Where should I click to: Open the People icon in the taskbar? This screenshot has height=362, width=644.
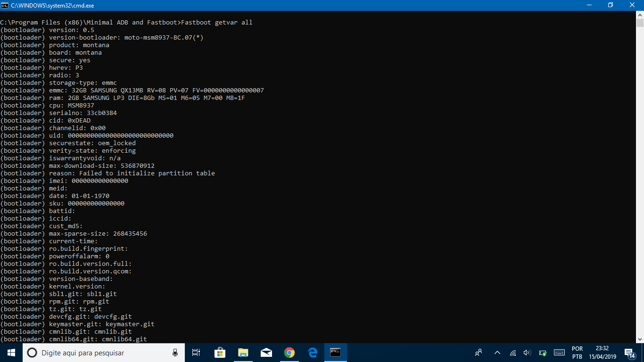point(479,353)
